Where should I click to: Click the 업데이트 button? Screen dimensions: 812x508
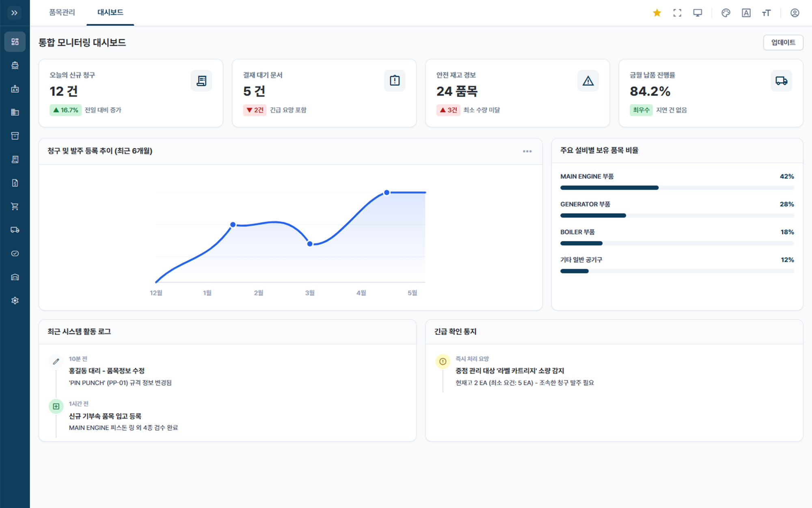point(783,42)
